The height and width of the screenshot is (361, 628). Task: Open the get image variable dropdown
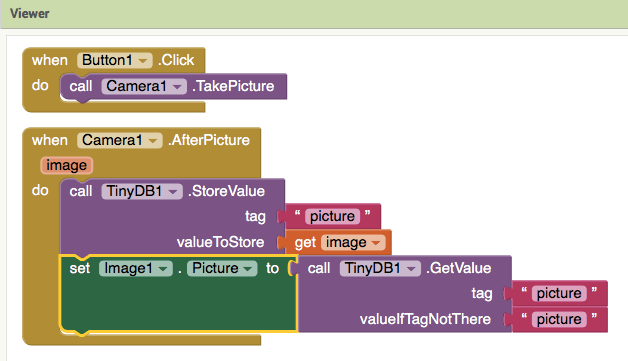tap(353, 242)
